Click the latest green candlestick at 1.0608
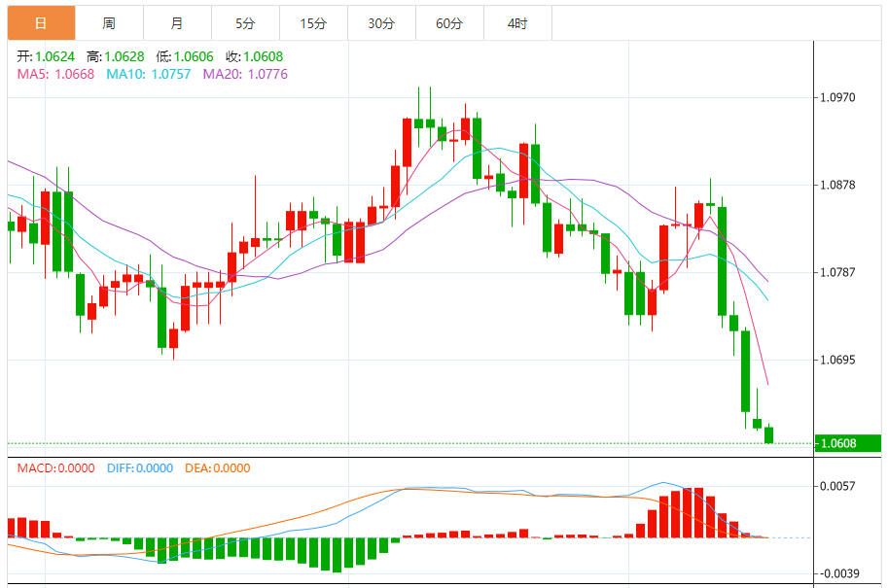 [768, 434]
